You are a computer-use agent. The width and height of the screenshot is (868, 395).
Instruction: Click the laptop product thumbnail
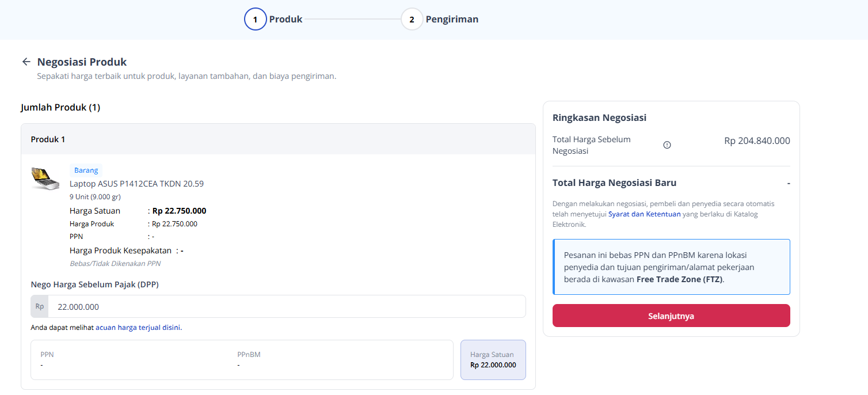45,179
